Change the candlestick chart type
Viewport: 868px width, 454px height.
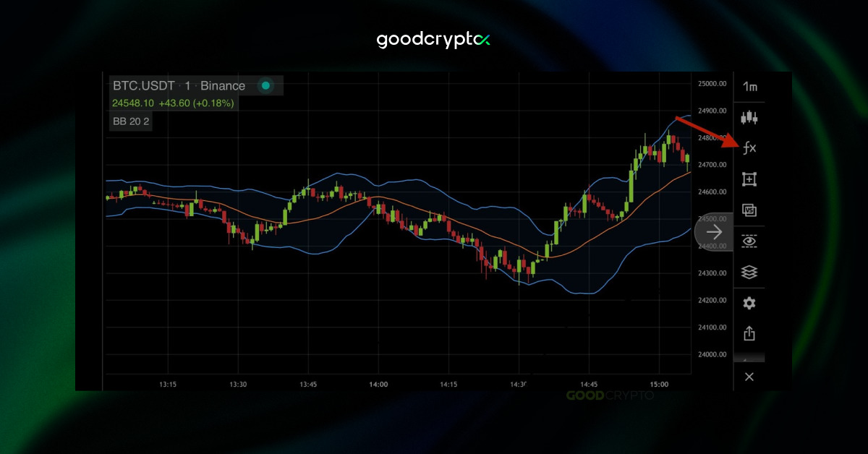(749, 117)
